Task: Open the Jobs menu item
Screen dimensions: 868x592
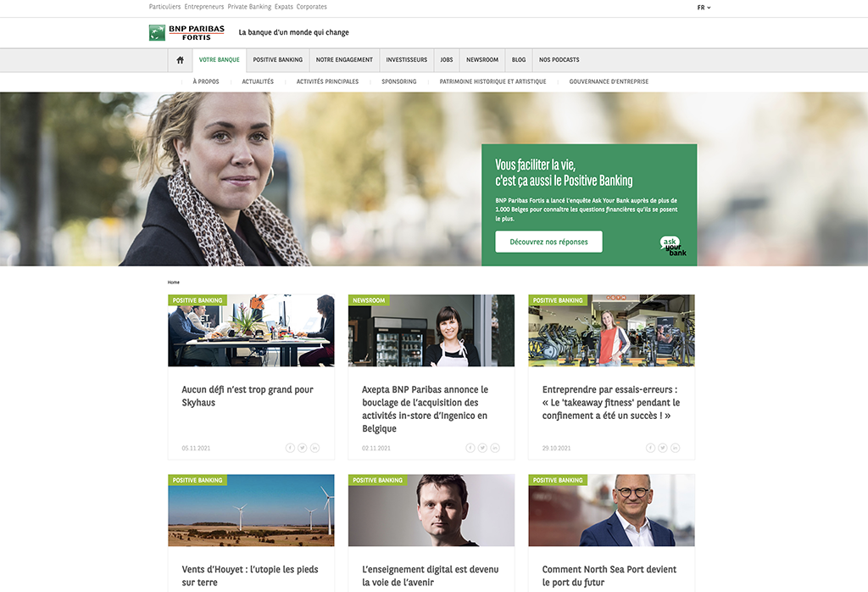Action: (447, 60)
